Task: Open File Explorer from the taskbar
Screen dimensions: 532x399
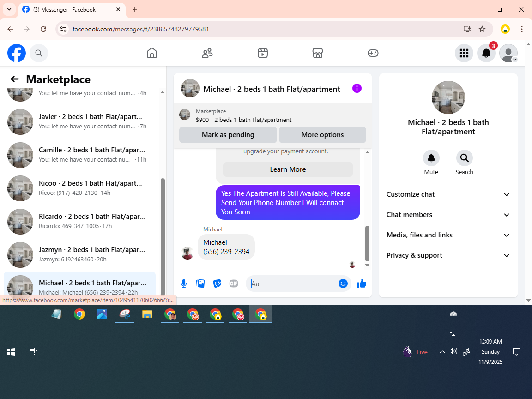Action: point(147,314)
